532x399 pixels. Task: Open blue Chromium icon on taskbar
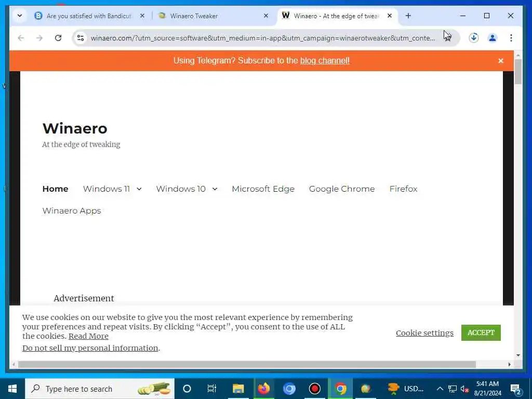[289, 389]
